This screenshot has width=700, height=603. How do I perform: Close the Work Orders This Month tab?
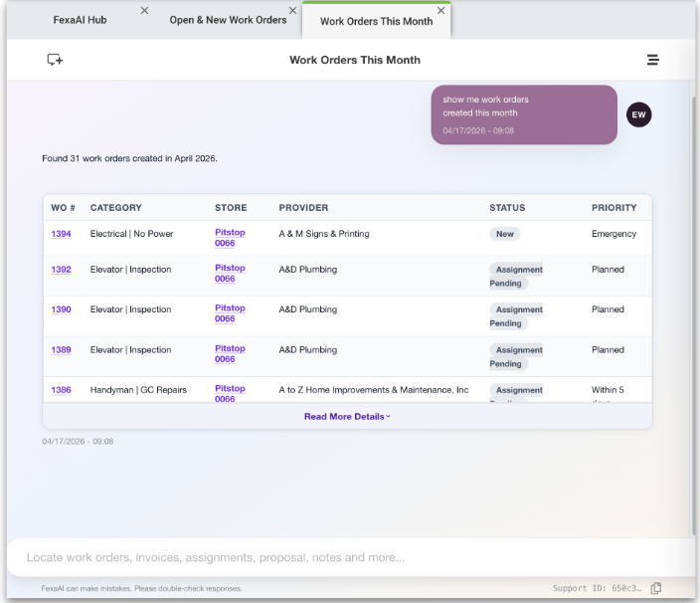[x=440, y=11]
